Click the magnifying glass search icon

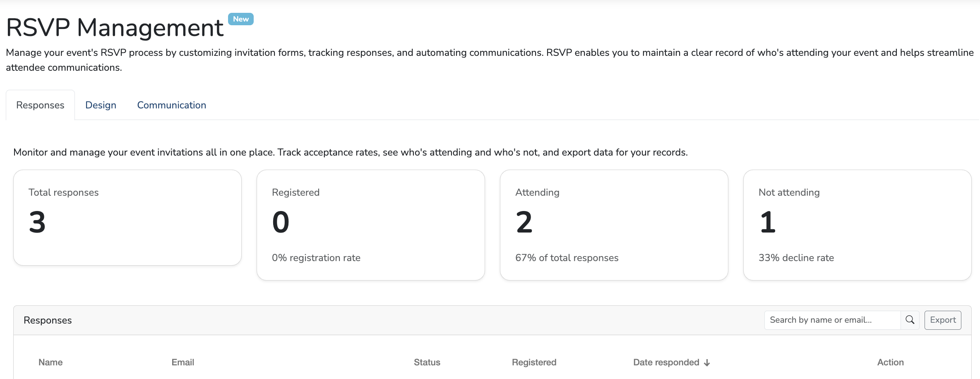pos(910,320)
